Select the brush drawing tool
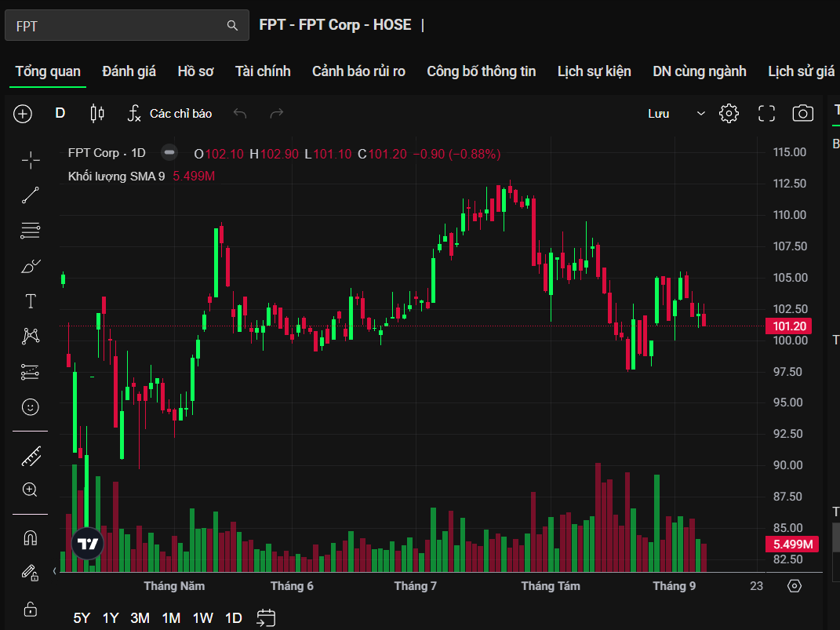Viewport: 840px width, 630px height. [31, 266]
